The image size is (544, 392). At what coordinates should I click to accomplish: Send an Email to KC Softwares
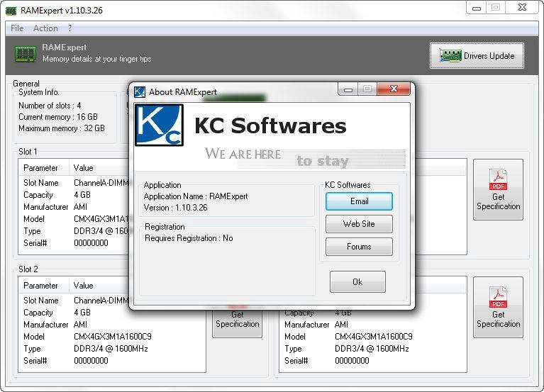[359, 201]
